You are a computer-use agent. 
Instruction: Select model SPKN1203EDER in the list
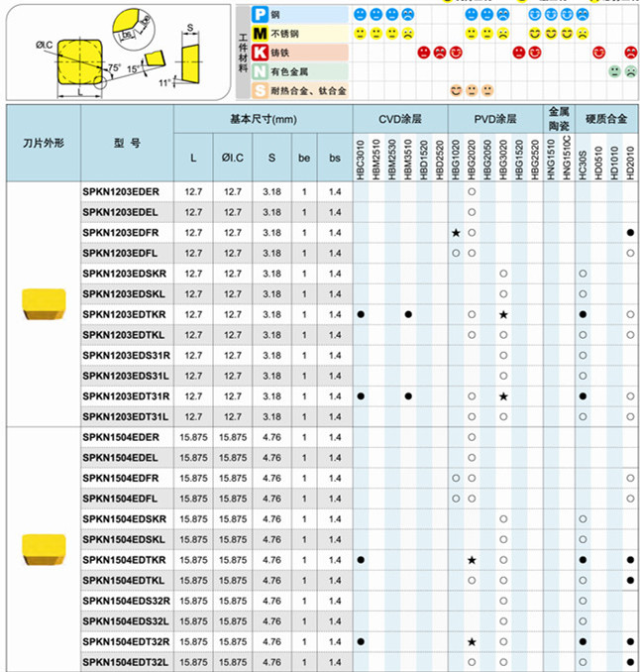coord(121,191)
